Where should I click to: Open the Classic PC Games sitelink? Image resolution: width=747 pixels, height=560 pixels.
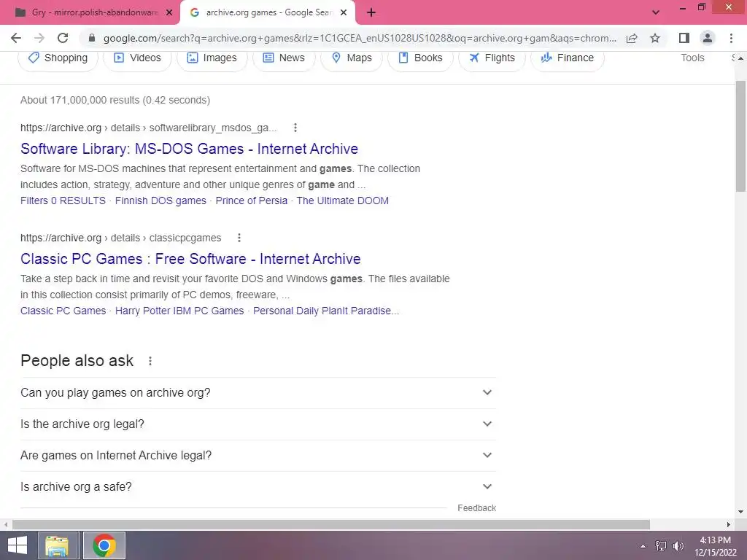coord(63,311)
